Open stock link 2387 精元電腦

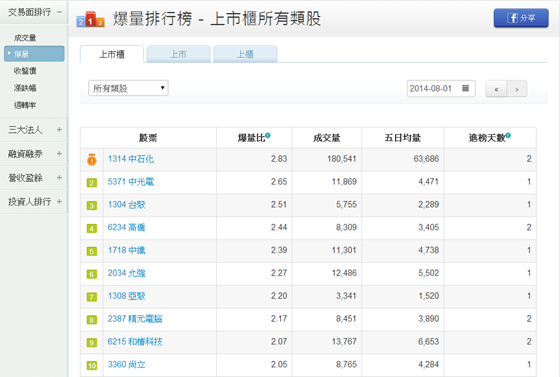point(135,319)
